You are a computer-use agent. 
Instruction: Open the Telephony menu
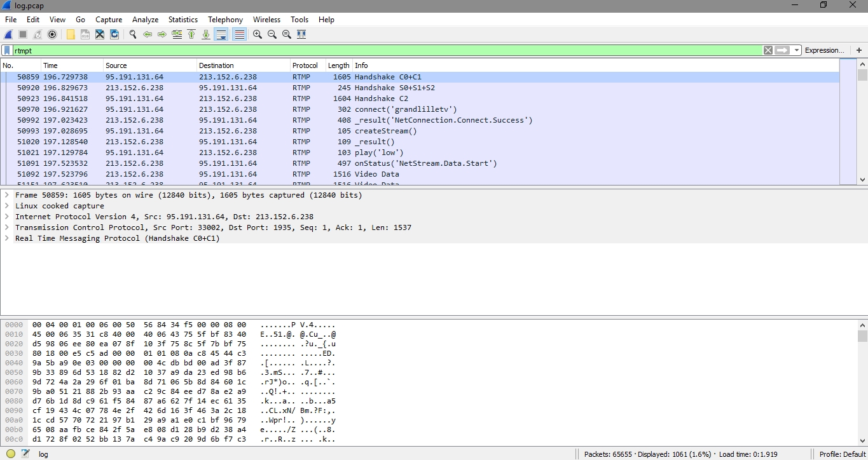tap(225, 20)
